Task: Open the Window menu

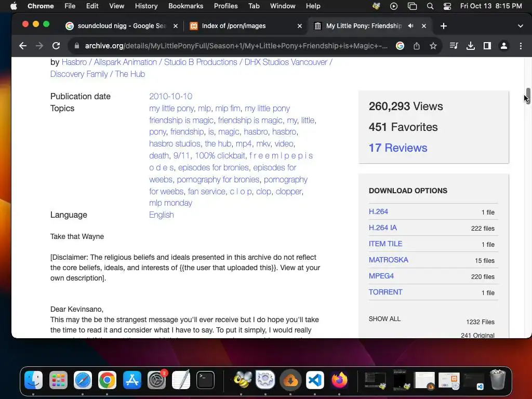Action: [283, 6]
